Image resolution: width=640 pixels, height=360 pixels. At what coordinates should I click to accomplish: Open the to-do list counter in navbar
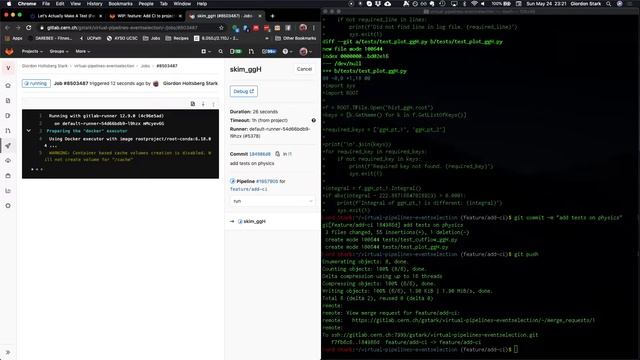coord(269,51)
